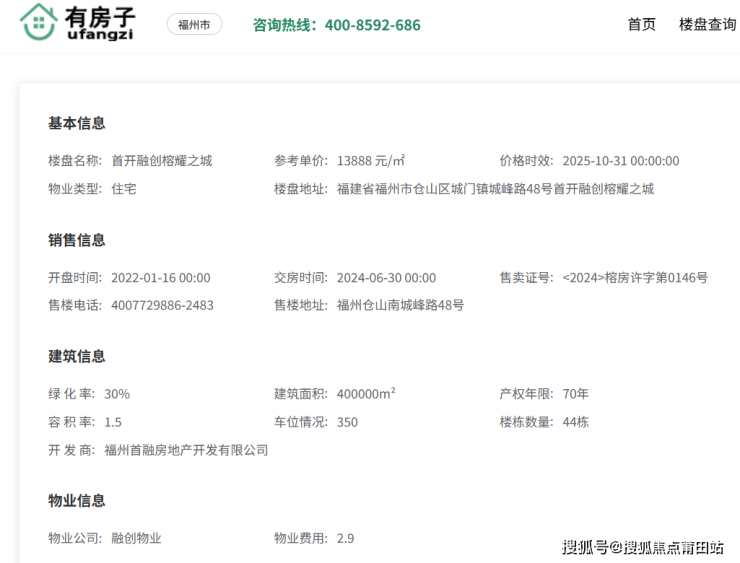740x563 pixels.
Task: Click property company 融创物业
Action: (x=136, y=538)
